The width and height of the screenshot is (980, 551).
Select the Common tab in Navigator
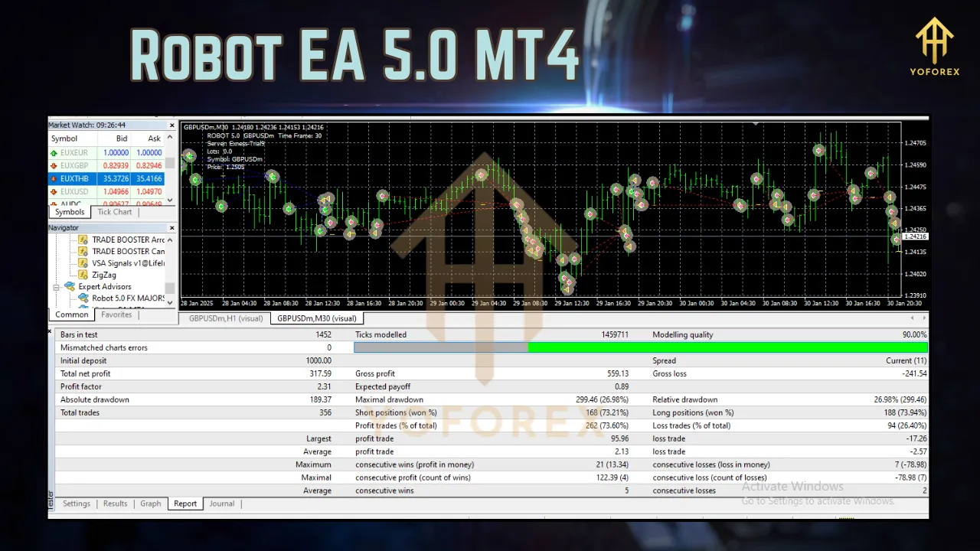coord(72,315)
